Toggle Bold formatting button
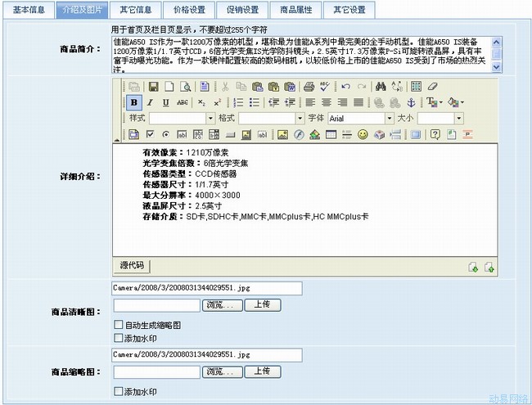This screenshot has height=405, width=532. click(134, 102)
